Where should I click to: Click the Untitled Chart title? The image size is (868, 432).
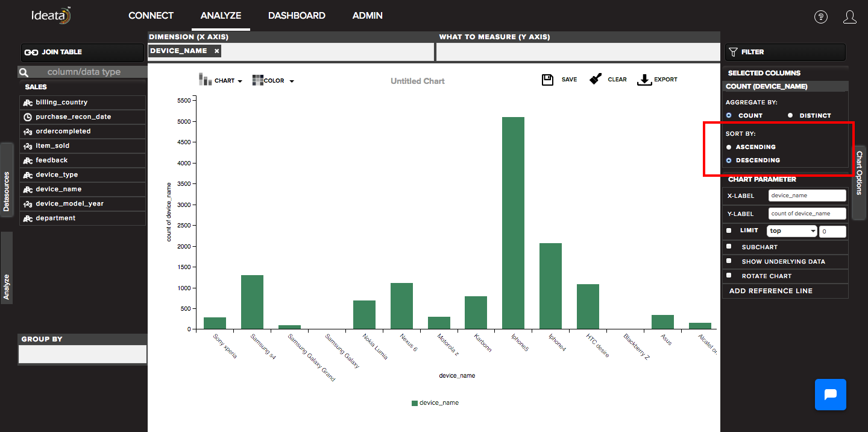coord(418,81)
